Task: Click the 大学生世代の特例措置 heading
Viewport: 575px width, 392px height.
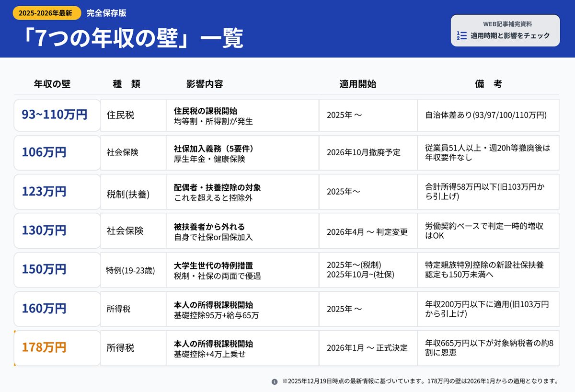Action: coord(213,265)
